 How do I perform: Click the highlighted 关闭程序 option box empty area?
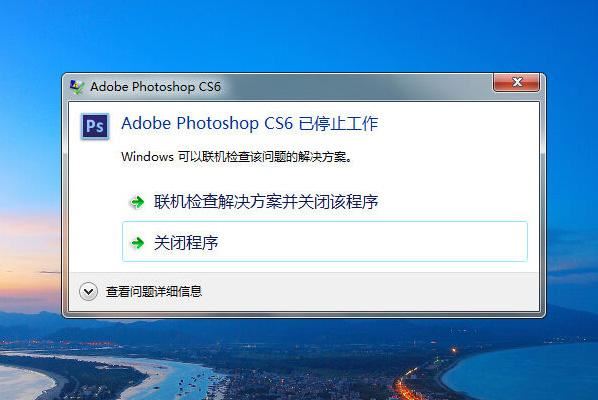[372, 243]
